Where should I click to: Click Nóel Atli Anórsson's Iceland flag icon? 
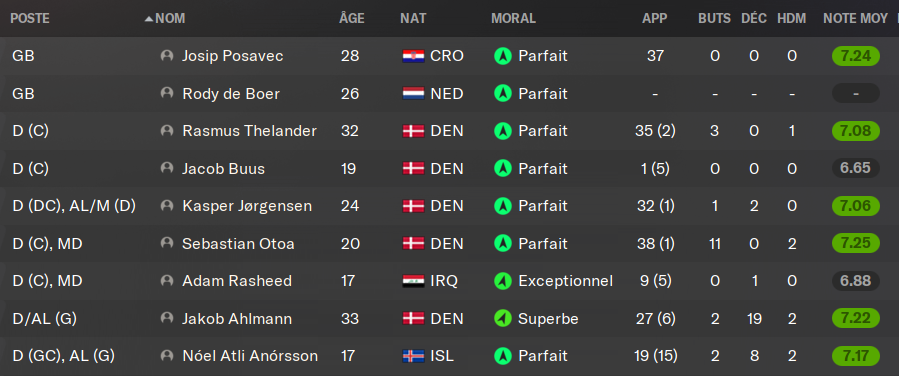tap(413, 356)
